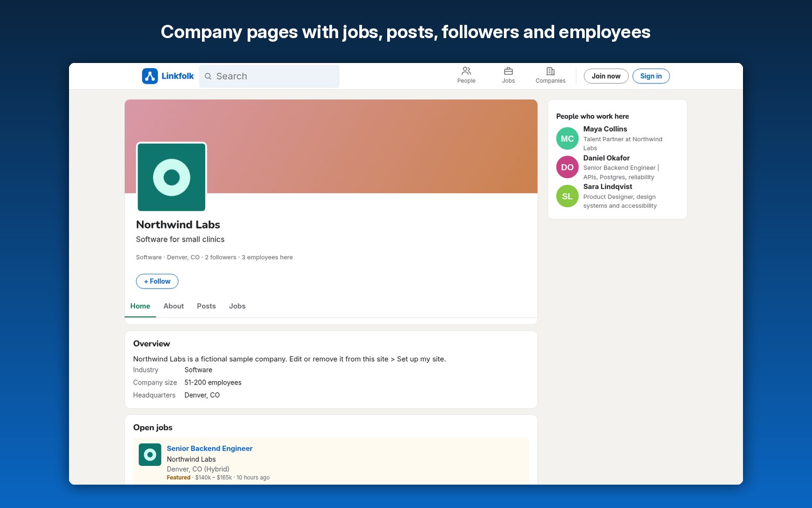Viewport: 812px width, 508px height.
Task: Switch to the Posts tab
Action: (206, 306)
